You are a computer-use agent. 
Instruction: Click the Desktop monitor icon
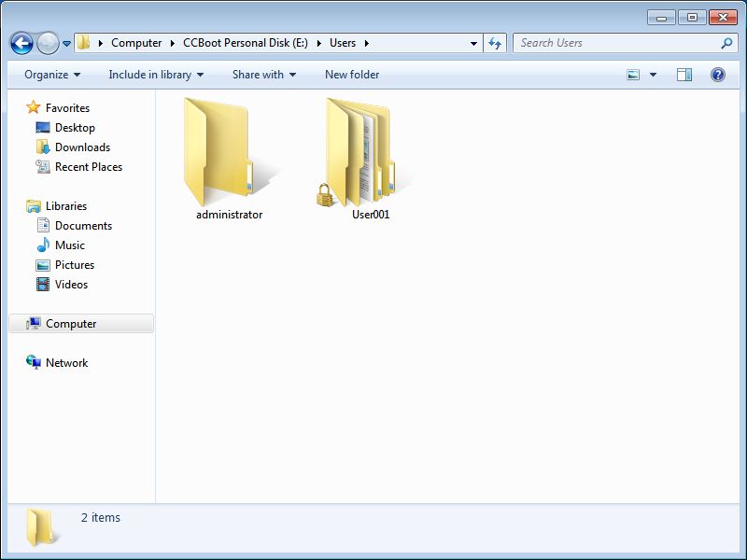click(43, 128)
